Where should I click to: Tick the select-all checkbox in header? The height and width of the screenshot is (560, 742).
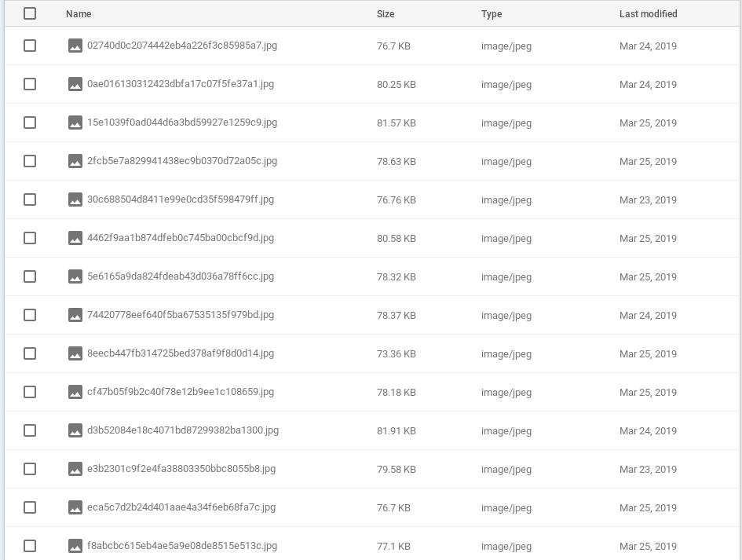(x=30, y=13)
